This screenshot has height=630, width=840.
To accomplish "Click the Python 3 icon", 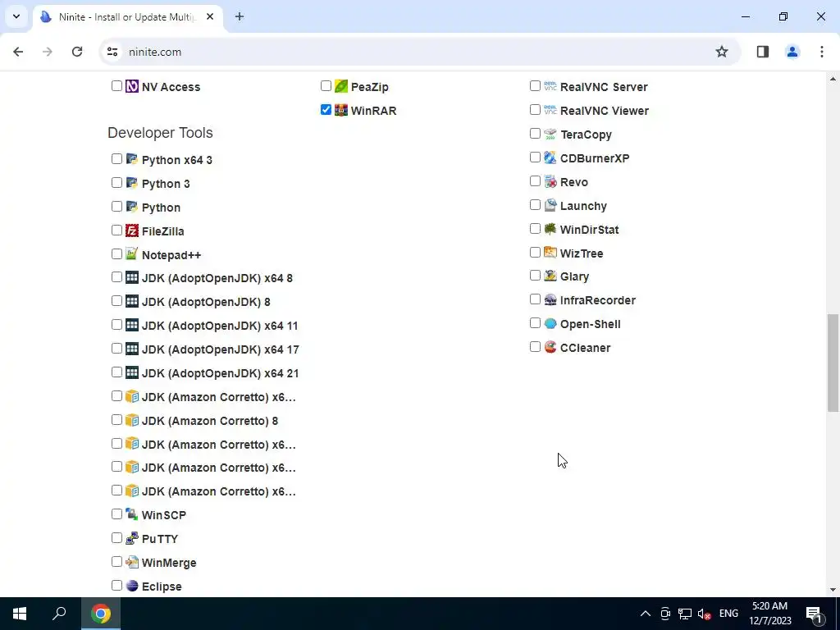I will 132,183.
